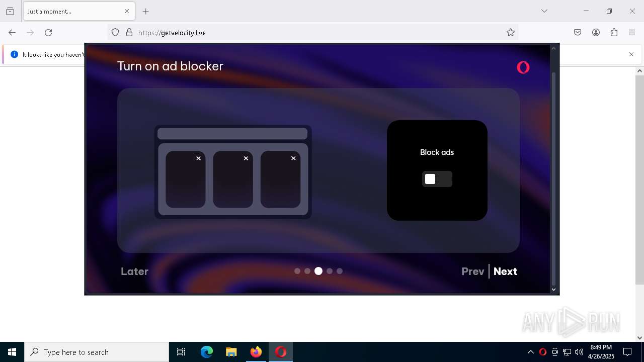Screen dimensions: 644x362
Task: Click the browser Back arrow
Action: 12,33
